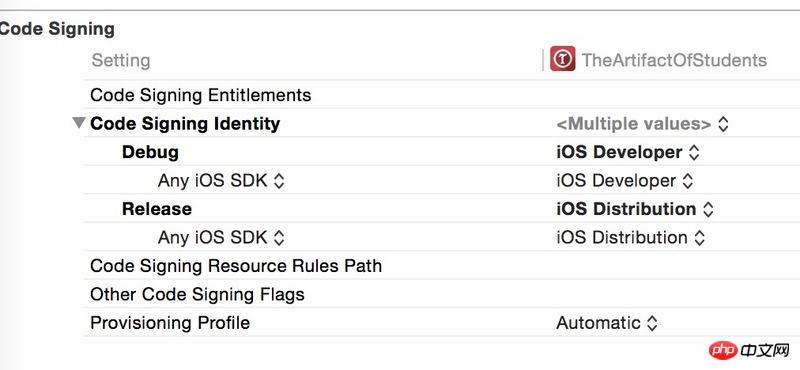
Task: Click the Setting column header
Action: point(121,60)
